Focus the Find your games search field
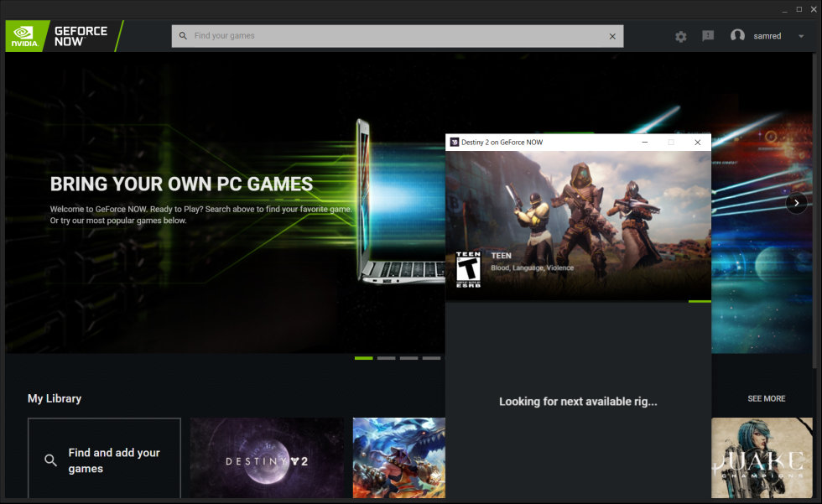 (x=398, y=36)
